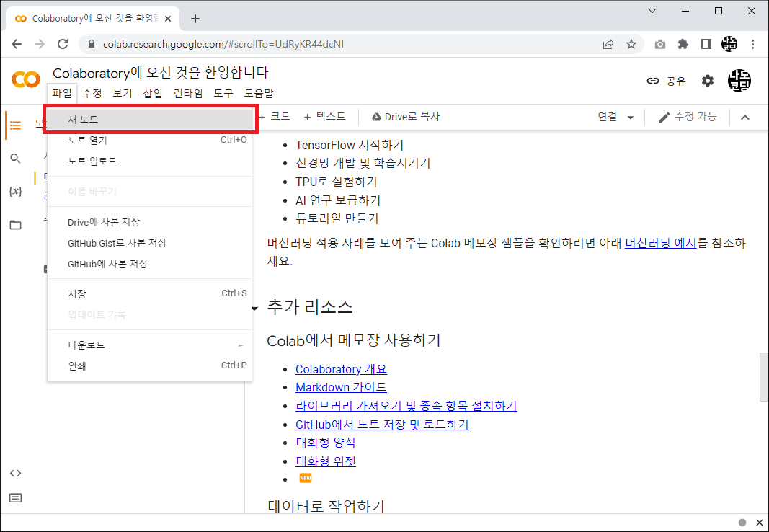Viewport: 769px width, 532px height.
Task: Open the tab search chevron in title bar
Action: pos(652,11)
